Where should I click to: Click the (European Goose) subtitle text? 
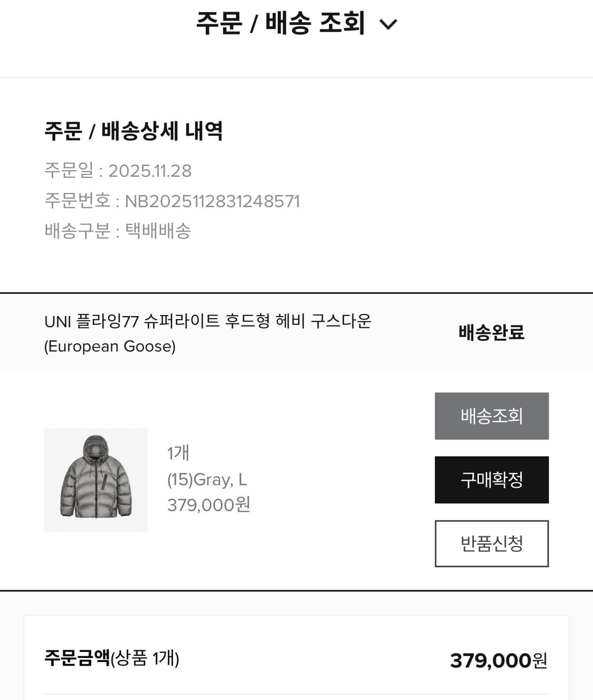pos(111,346)
